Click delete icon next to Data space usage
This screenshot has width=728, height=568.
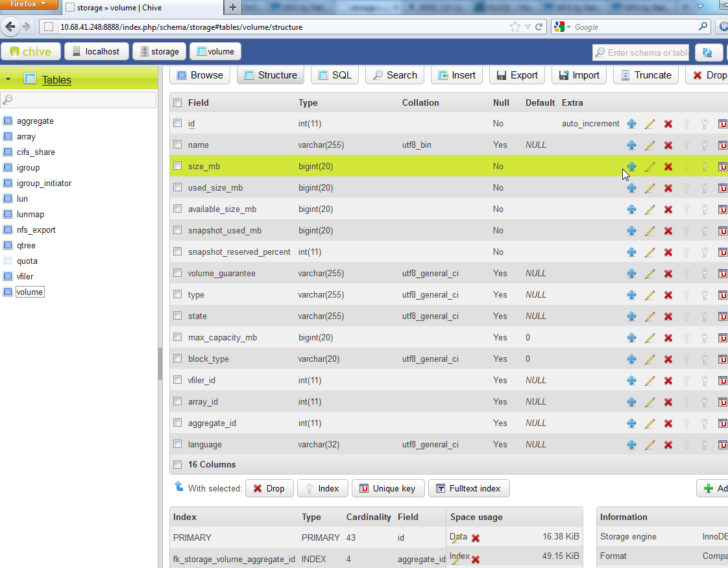[x=476, y=538]
